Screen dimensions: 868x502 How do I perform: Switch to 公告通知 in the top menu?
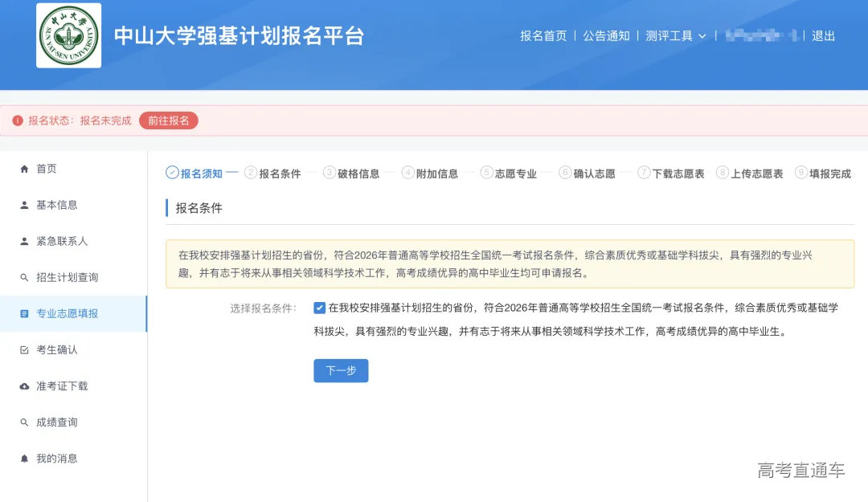[x=607, y=35]
